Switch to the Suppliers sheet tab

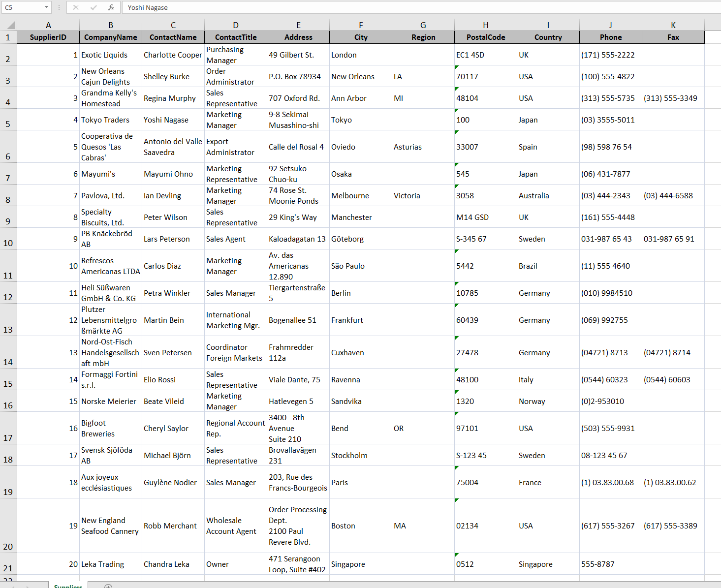point(68,585)
